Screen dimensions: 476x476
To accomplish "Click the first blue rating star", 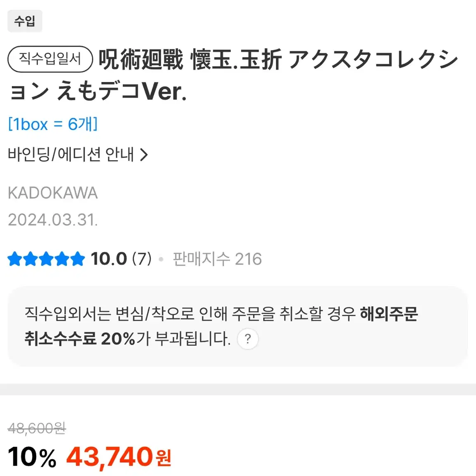I will [15, 259].
